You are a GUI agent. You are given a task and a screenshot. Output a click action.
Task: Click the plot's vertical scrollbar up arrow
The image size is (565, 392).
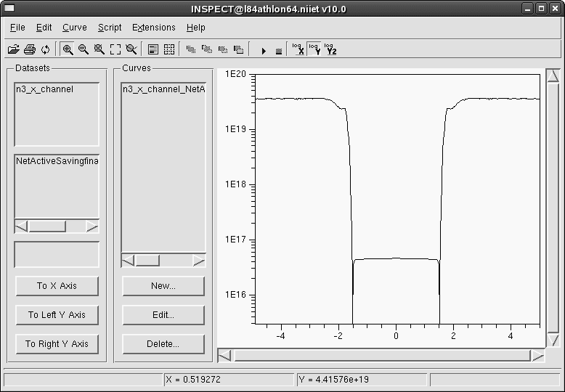click(553, 76)
